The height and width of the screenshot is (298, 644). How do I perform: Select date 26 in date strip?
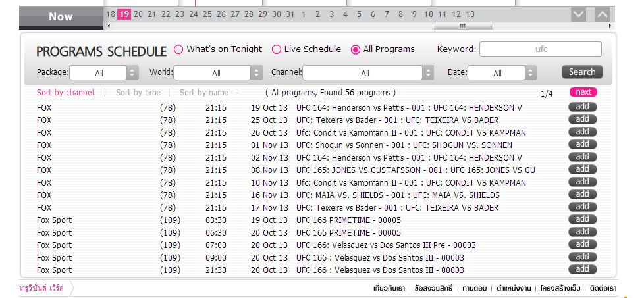(221, 14)
